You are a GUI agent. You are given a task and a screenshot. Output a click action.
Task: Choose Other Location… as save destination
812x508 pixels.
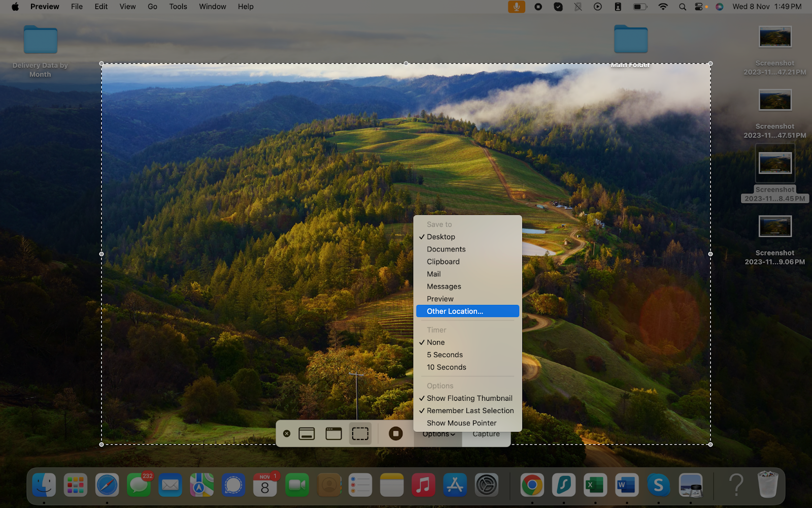[x=455, y=311]
